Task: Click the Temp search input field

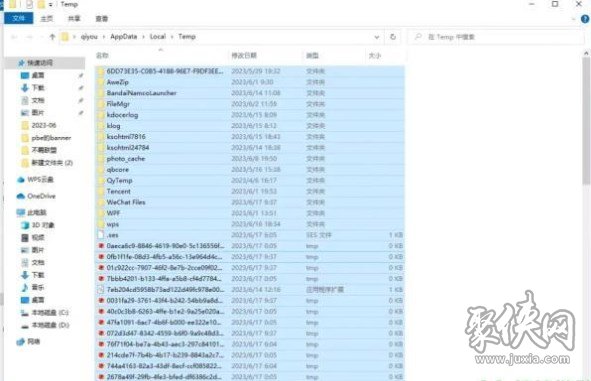Action: click(x=496, y=37)
